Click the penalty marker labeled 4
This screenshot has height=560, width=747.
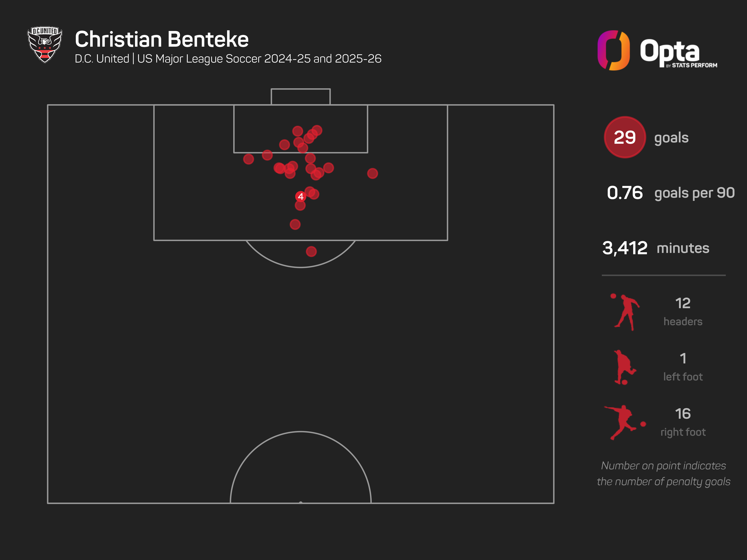pyautogui.click(x=300, y=196)
